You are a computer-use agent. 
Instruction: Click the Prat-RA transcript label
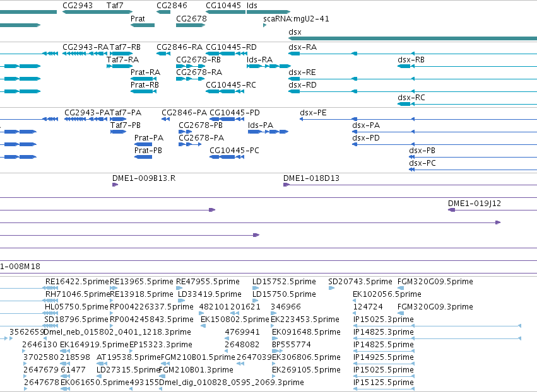click(146, 72)
